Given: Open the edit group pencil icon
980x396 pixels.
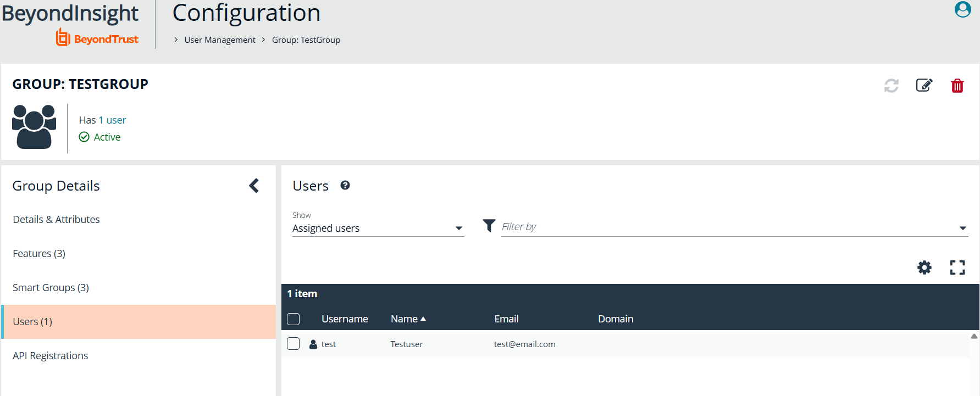Looking at the screenshot, I should pyautogui.click(x=924, y=86).
